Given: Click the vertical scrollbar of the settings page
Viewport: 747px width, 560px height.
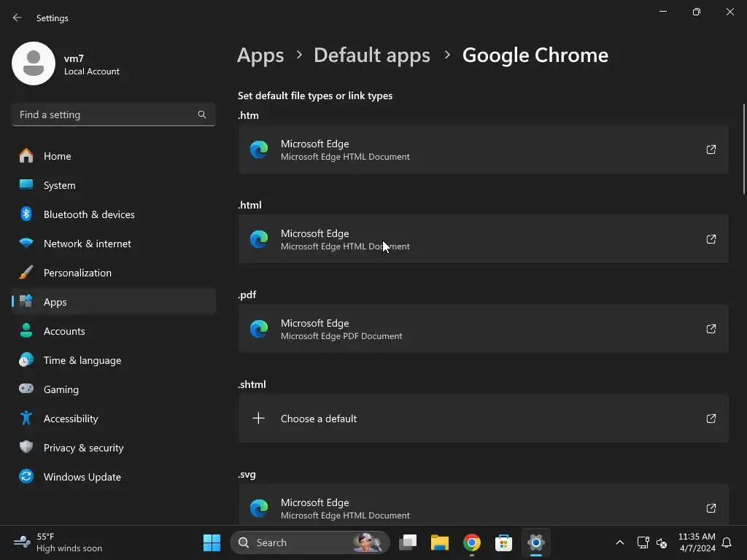Looking at the screenshot, I should tap(743, 149).
